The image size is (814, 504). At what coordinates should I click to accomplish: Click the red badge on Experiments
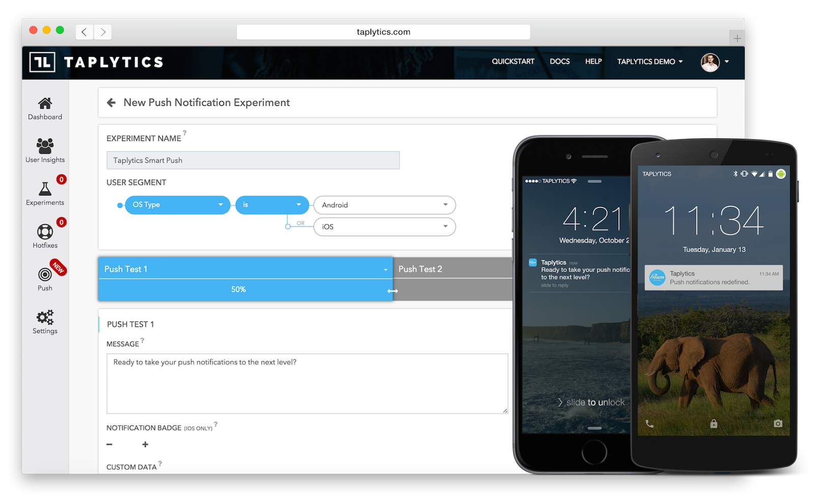pos(62,180)
